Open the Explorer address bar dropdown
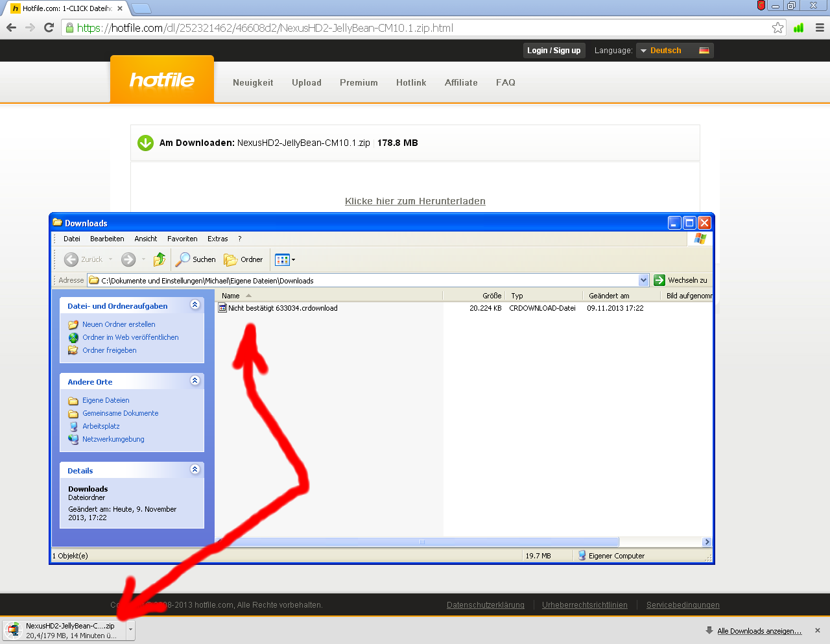Image resolution: width=830 pixels, height=644 pixels. (643, 280)
